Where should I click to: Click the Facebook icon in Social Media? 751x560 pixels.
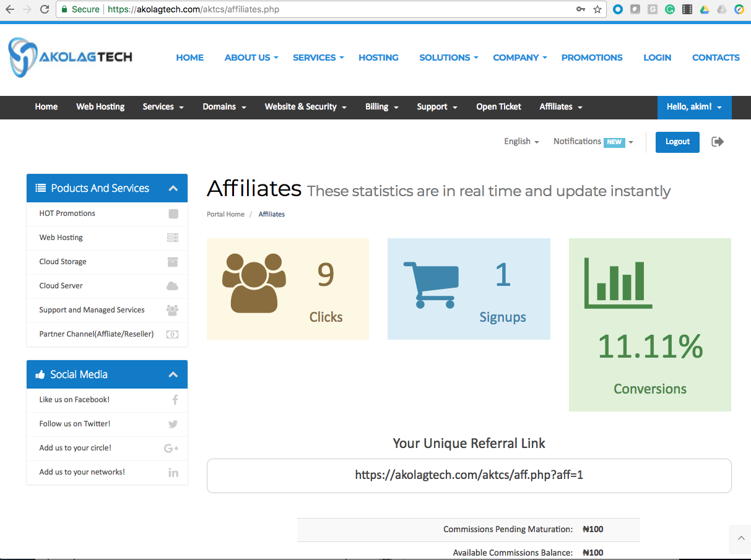click(175, 400)
